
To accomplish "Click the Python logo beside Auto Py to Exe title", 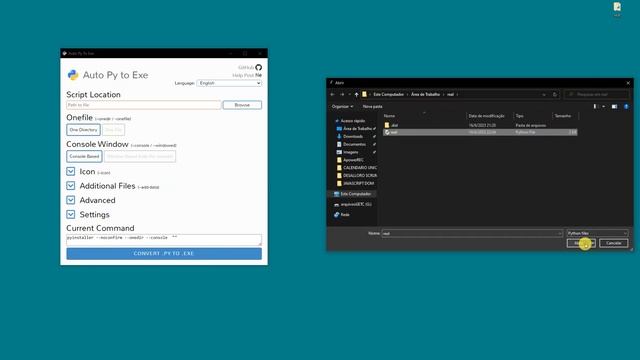I will (x=73, y=75).
